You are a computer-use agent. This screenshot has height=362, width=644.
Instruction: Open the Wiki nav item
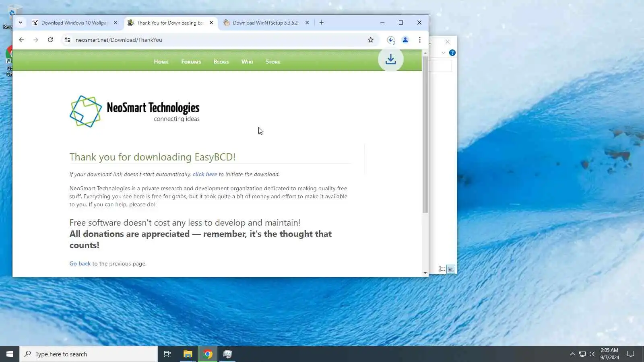(247, 62)
